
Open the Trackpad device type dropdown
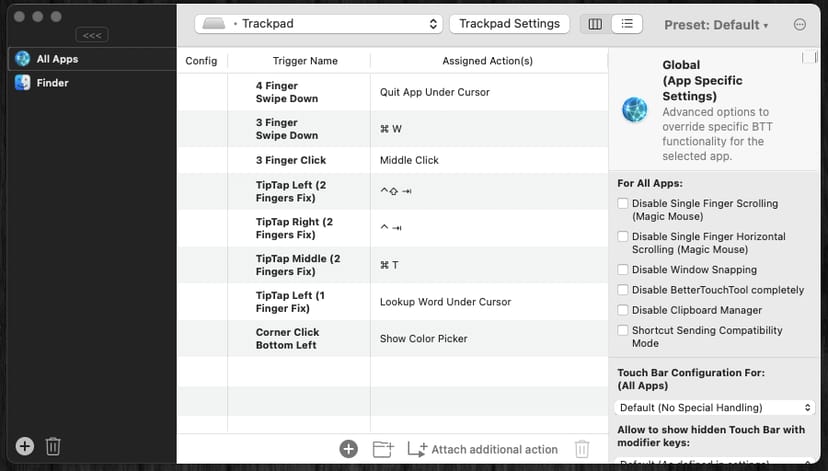[319, 24]
